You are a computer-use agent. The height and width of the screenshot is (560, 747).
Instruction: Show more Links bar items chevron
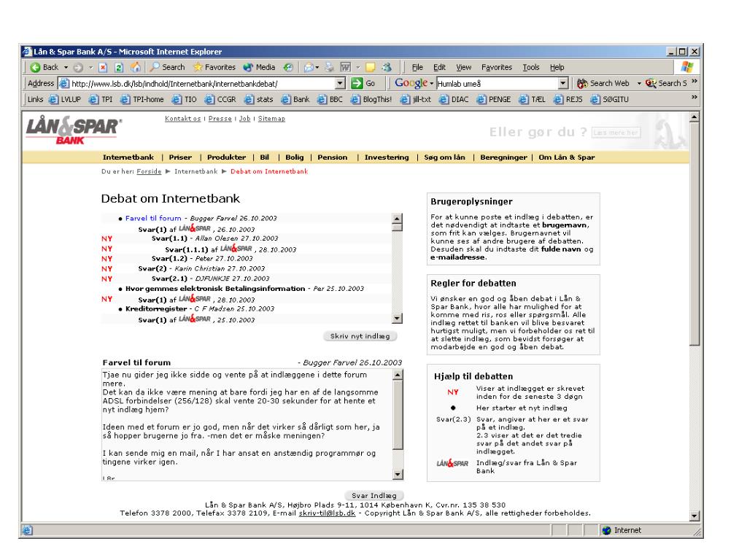click(694, 97)
